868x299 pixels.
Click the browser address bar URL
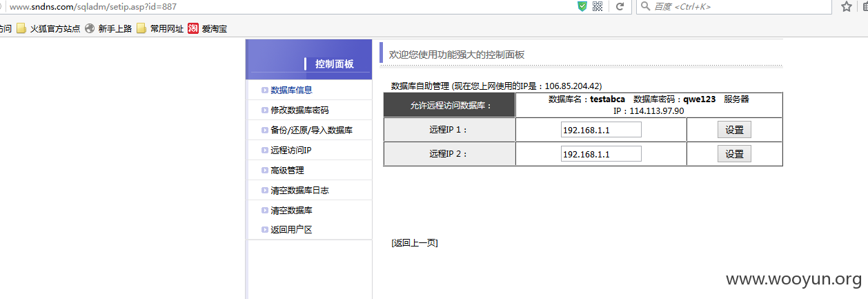[92, 6]
